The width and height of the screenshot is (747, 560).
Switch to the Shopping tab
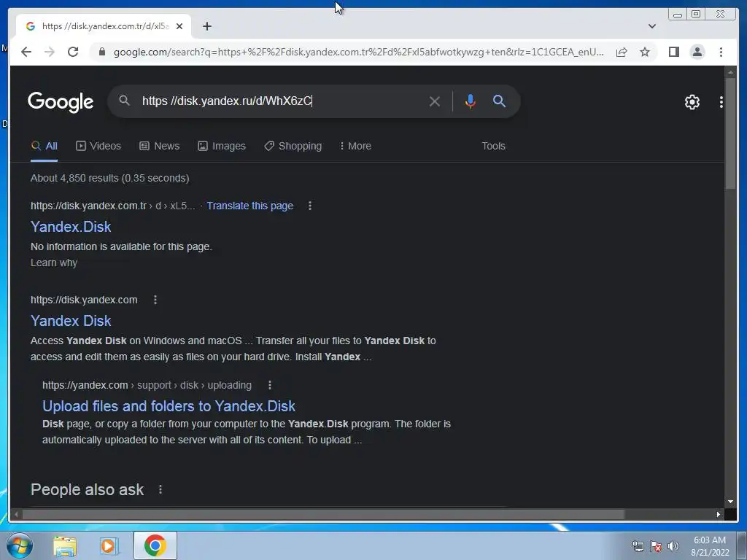(x=293, y=146)
